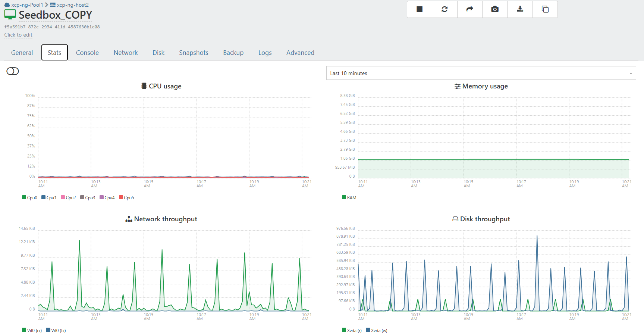Click the Migrate VM arrow icon
Viewport: 644px width, 334px height.
tap(470, 9)
